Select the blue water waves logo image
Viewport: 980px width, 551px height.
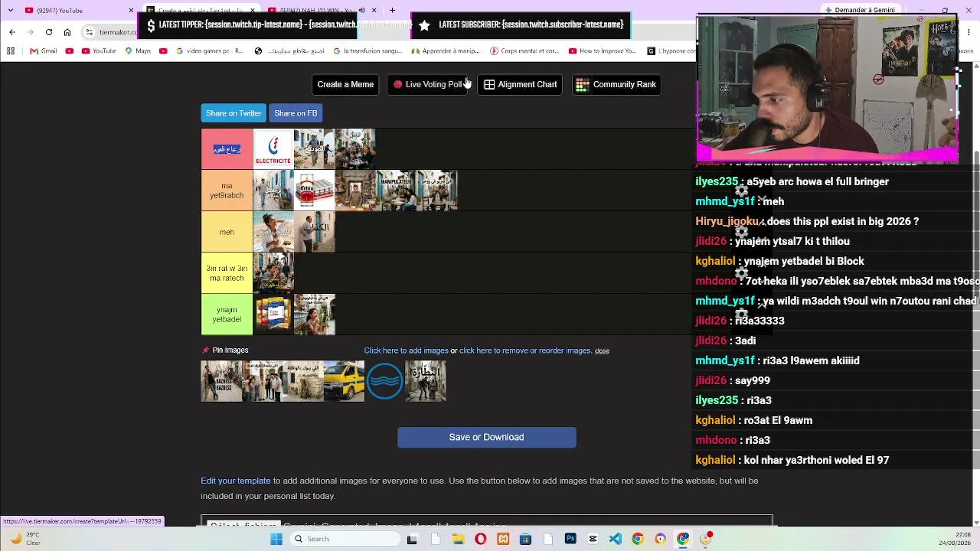pyautogui.click(x=384, y=381)
